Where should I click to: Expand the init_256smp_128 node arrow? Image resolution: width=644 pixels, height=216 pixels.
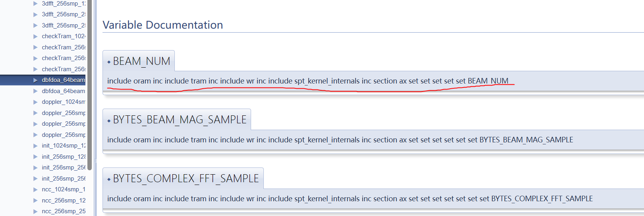pos(35,157)
